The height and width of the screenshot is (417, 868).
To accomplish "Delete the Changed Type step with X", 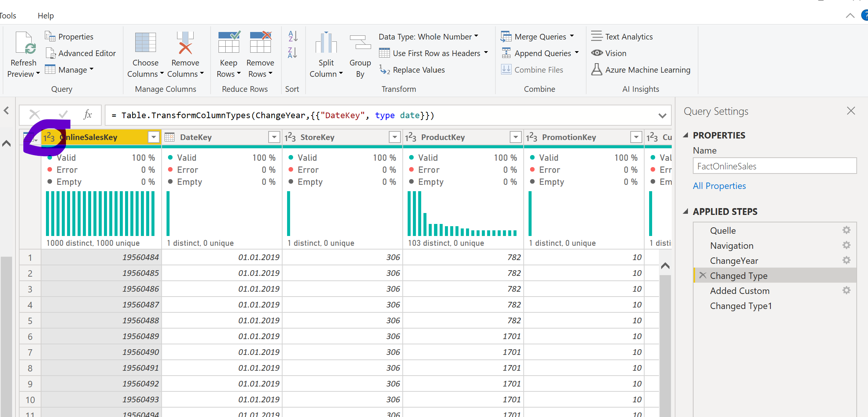I will (703, 275).
